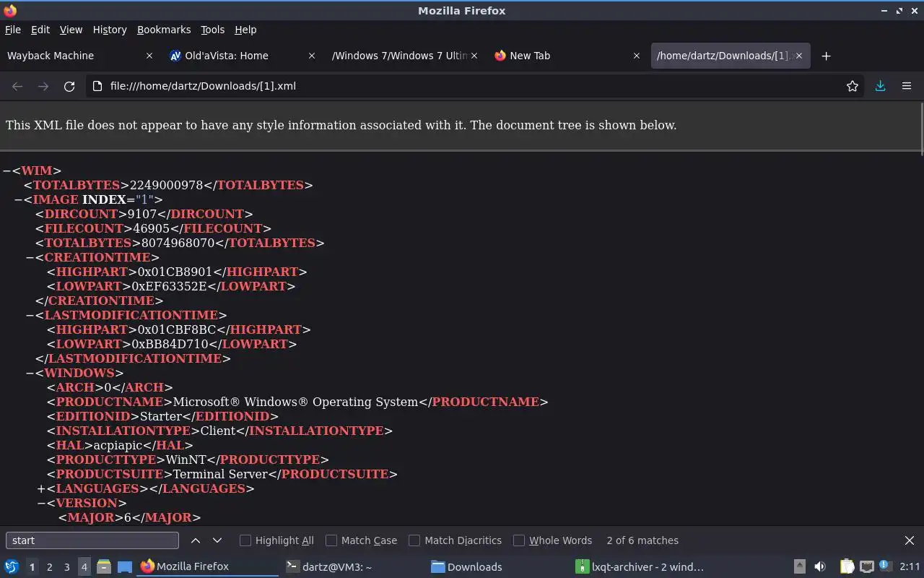The height and width of the screenshot is (578, 924).
Task: Open the Bookmarks menu
Action: (x=164, y=30)
